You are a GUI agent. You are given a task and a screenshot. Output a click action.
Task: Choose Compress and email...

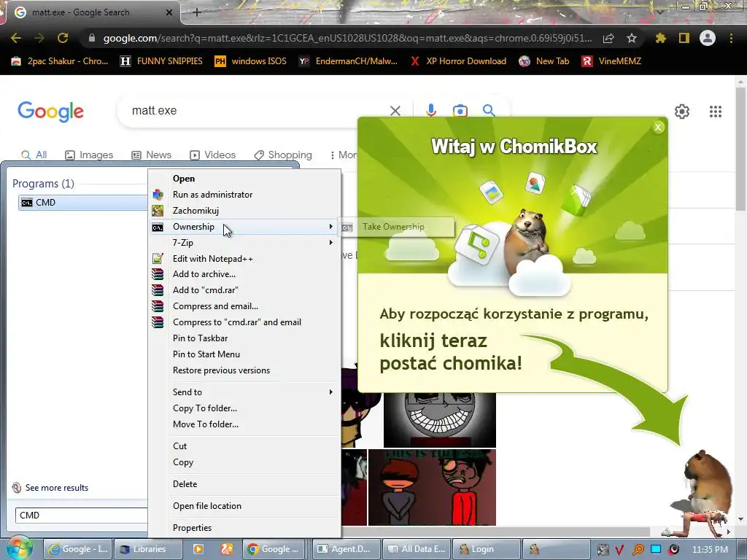[244, 306]
